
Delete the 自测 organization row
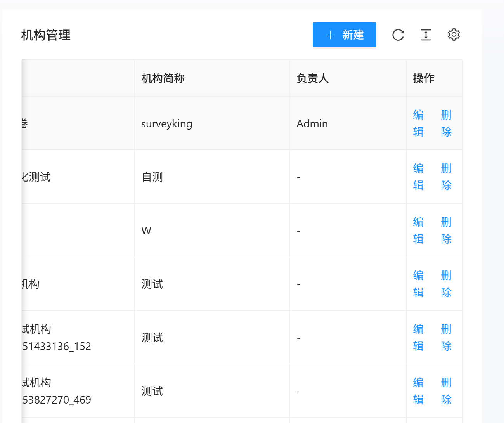446,177
